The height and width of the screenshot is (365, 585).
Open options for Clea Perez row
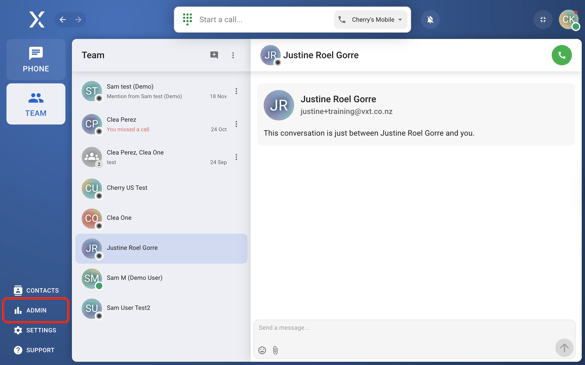[236, 124]
